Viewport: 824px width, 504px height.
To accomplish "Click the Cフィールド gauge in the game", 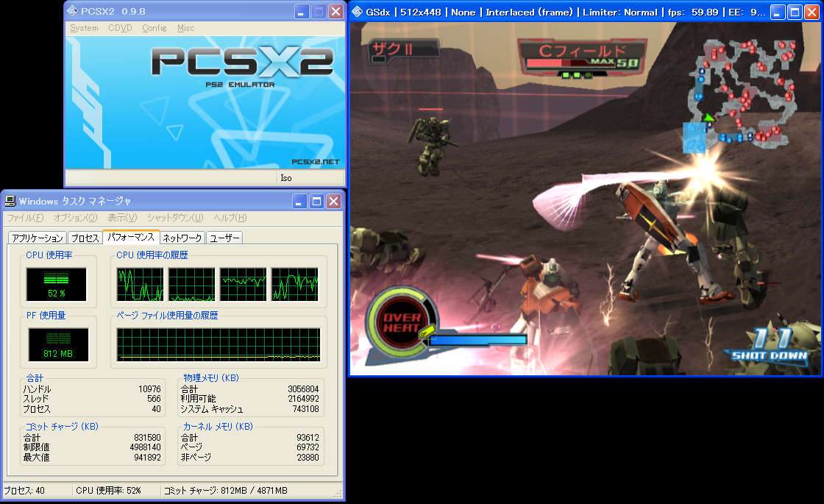I will click(582, 58).
